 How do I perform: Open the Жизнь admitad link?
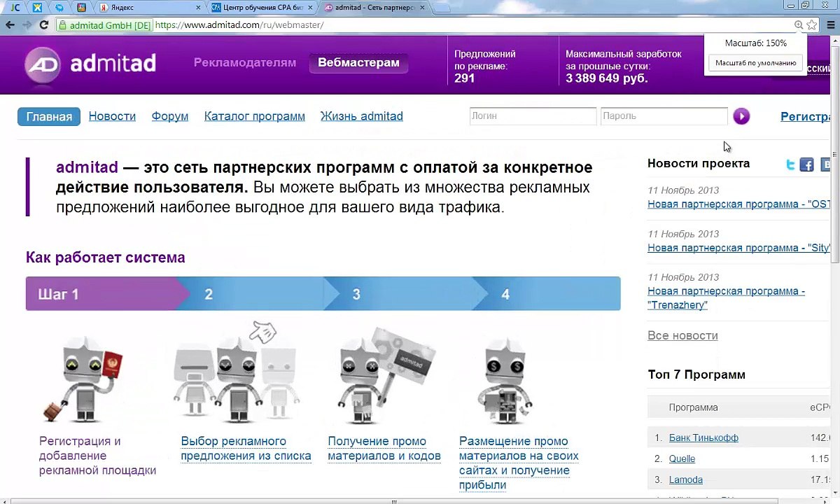tap(362, 116)
